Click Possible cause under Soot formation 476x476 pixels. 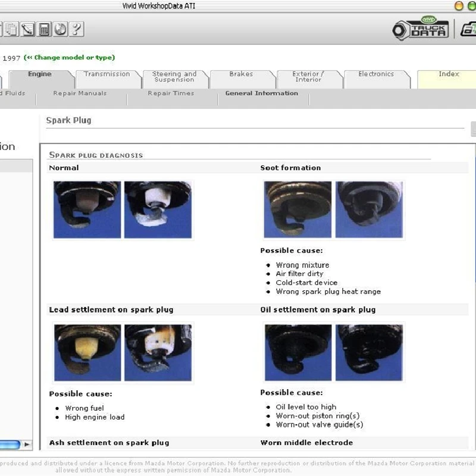292,250
